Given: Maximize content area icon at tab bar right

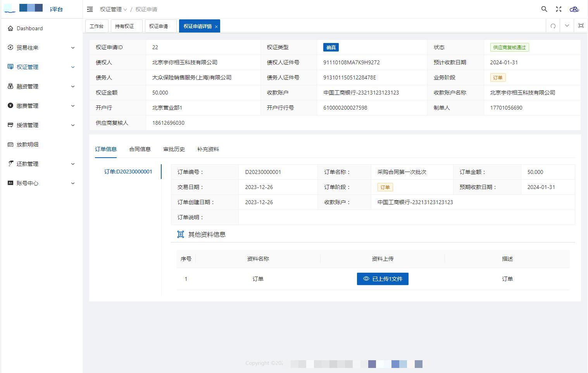Looking at the screenshot, I should coord(581,26).
